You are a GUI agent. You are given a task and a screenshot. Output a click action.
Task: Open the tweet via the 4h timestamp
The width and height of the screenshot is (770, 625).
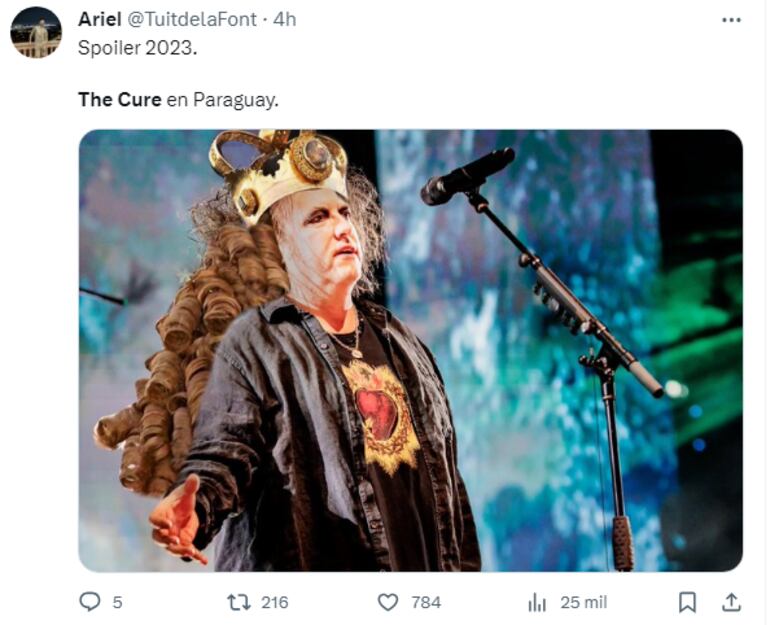(x=285, y=20)
